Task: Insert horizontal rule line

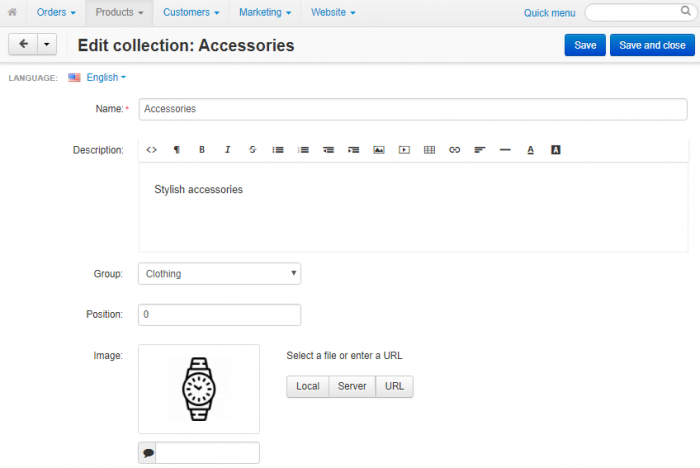Action: (505, 150)
